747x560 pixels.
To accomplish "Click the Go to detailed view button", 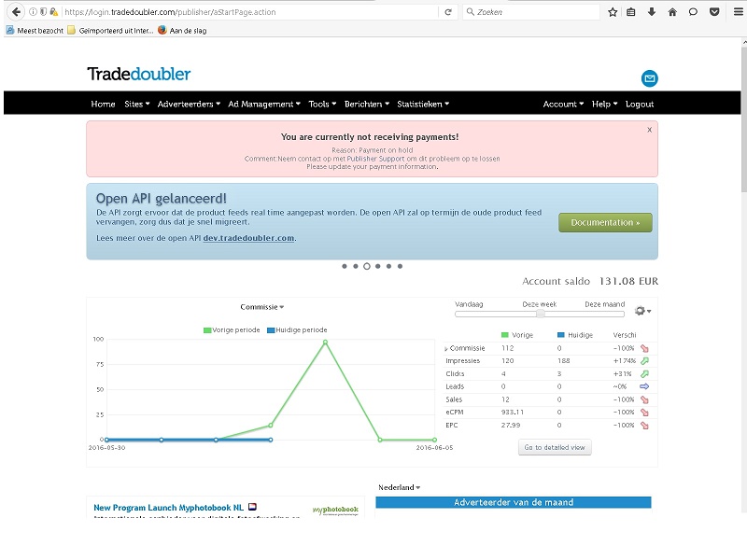I will 555,447.
